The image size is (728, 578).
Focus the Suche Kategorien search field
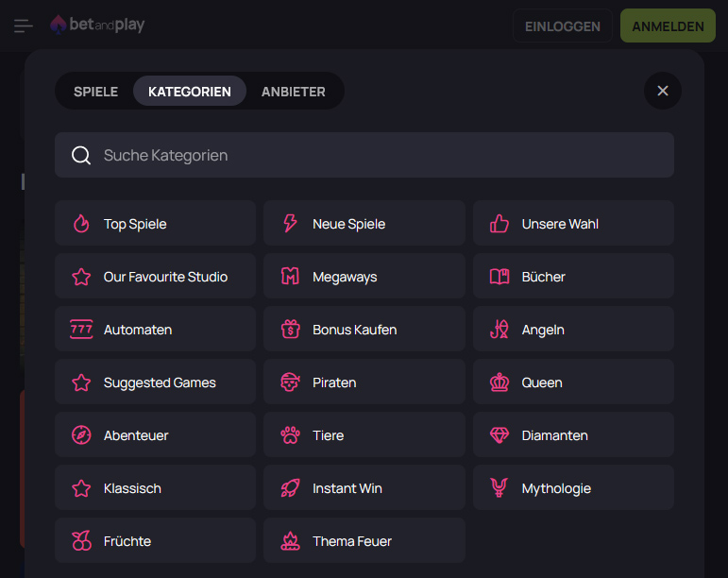pos(364,155)
